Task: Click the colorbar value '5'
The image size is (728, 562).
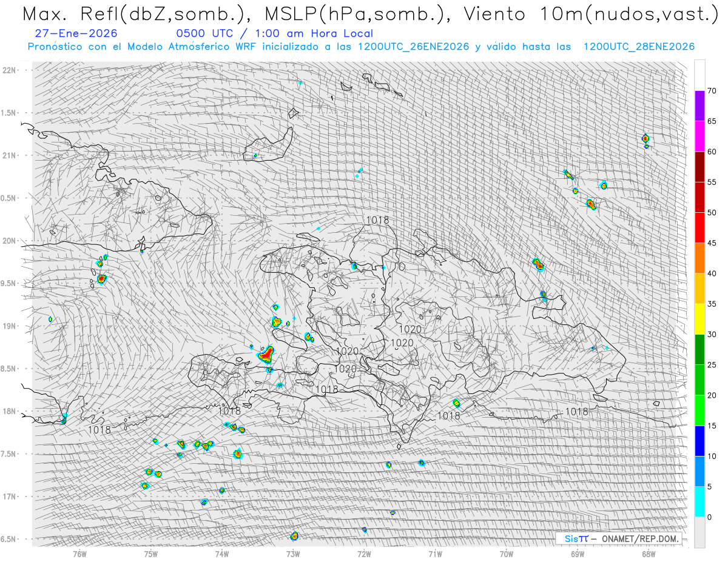Action: [709, 486]
